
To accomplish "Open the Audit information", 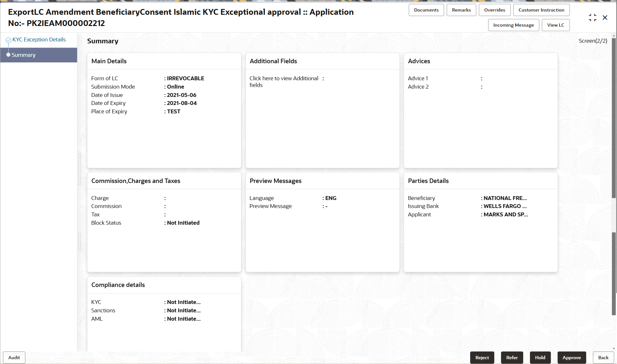I will 14,357.
